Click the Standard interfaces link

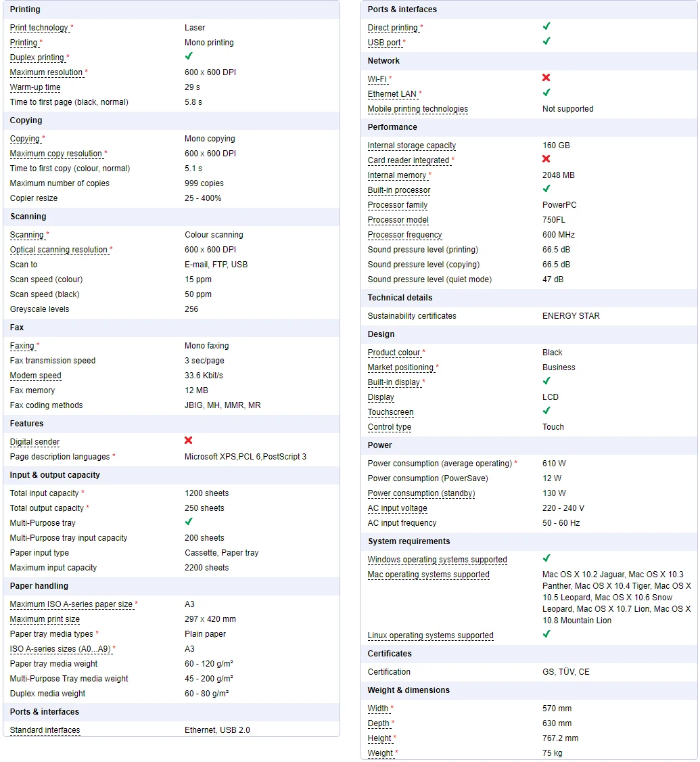[45, 730]
